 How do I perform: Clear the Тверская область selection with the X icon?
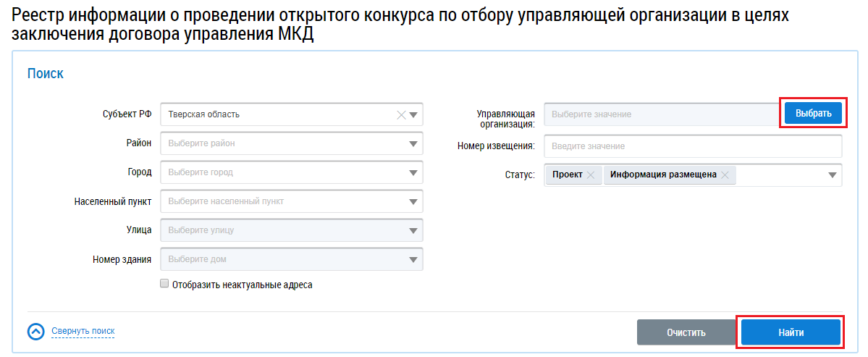(401, 114)
